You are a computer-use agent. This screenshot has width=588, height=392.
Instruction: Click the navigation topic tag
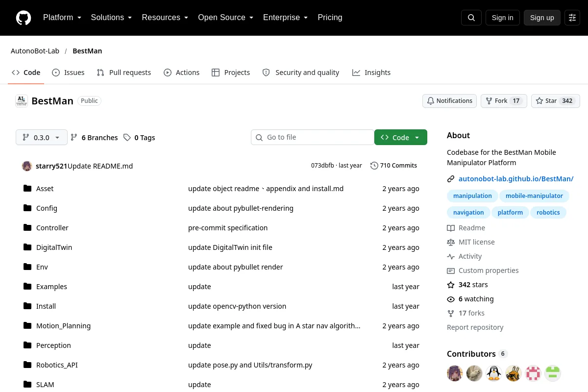click(x=468, y=213)
